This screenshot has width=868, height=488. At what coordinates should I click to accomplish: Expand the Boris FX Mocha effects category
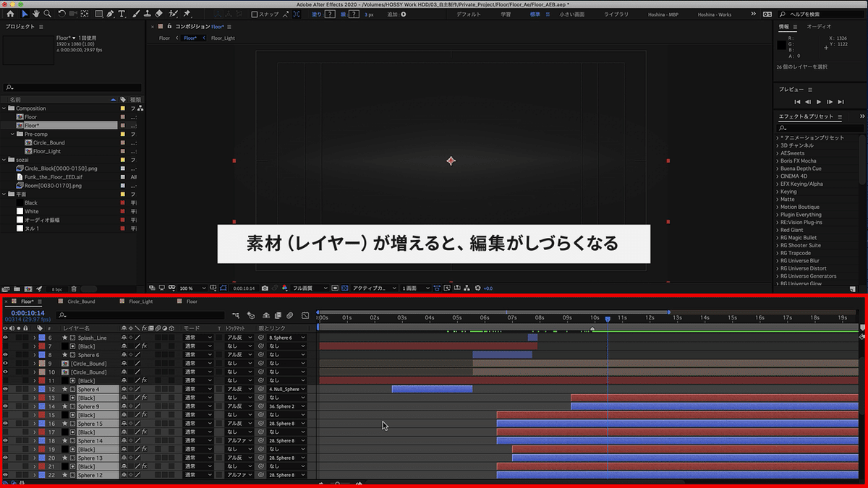click(x=778, y=160)
